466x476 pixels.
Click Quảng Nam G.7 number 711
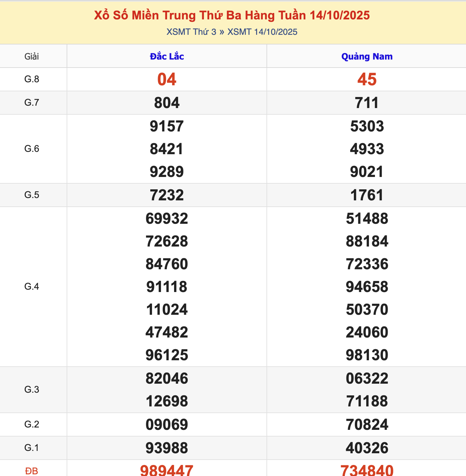(367, 103)
